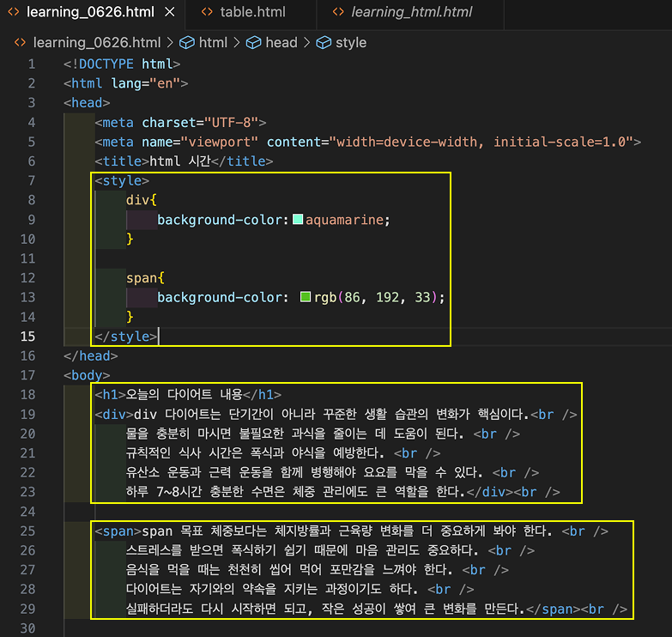Click 'aquamarine' value on line 9
672x637 pixels.
point(344,220)
